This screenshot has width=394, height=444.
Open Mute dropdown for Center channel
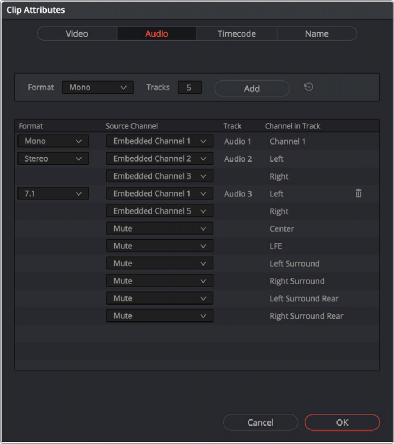click(160, 229)
